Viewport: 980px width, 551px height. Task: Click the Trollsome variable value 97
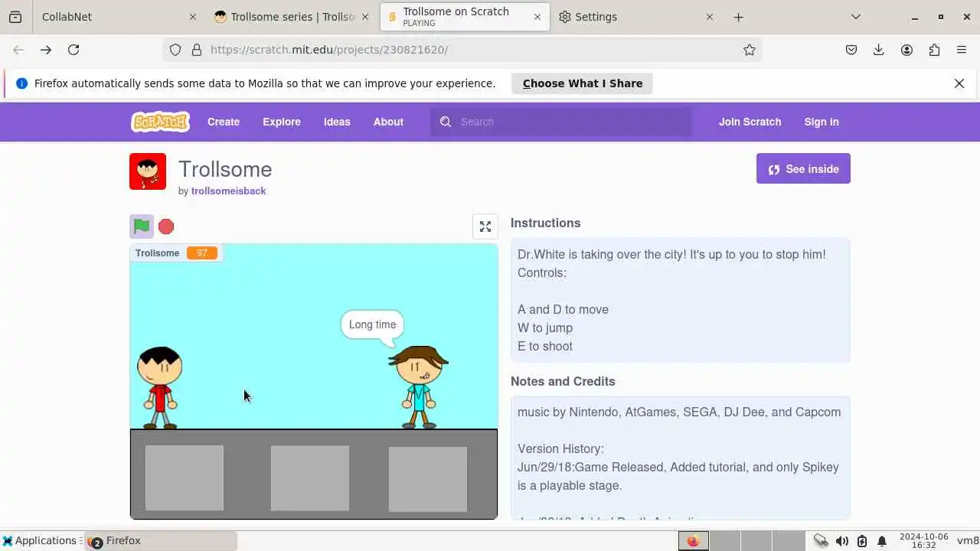pyautogui.click(x=202, y=253)
